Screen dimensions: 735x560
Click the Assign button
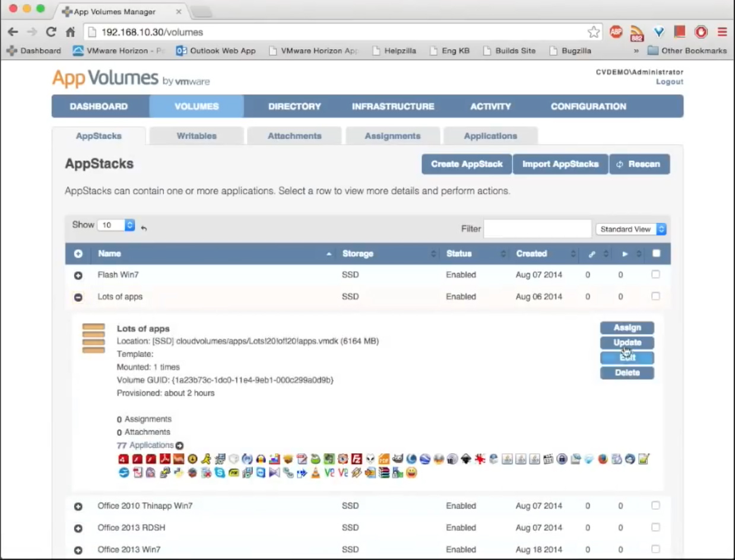[x=627, y=327]
